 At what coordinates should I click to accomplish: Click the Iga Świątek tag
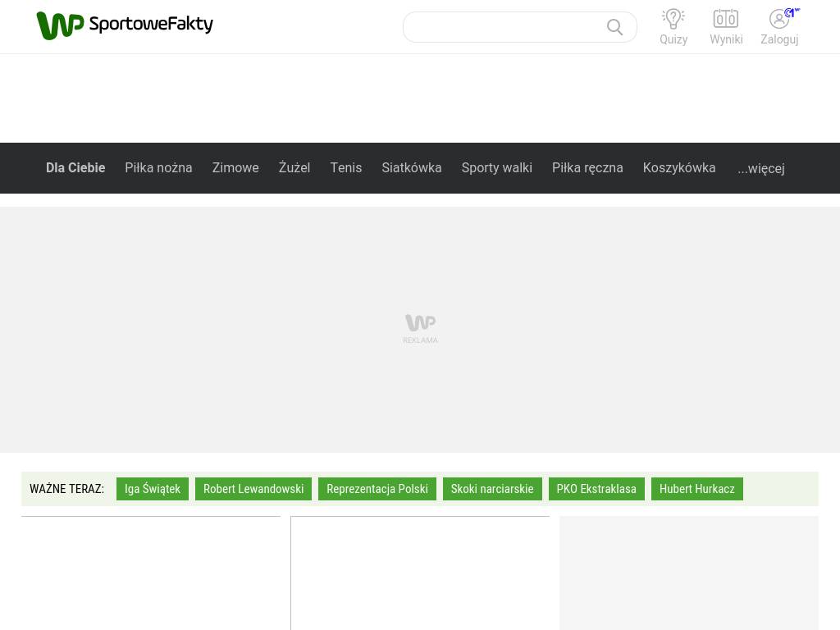click(153, 489)
